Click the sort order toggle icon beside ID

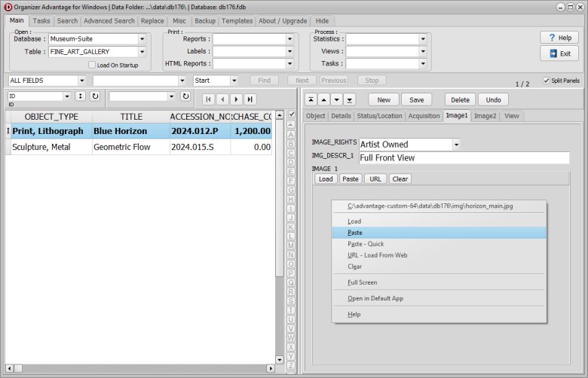(80, 96)
